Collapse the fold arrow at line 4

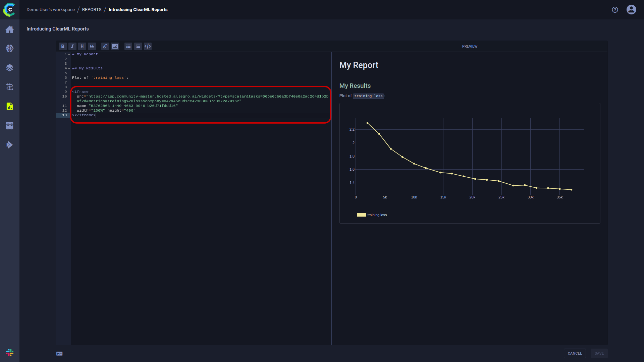tap(69, 69)
